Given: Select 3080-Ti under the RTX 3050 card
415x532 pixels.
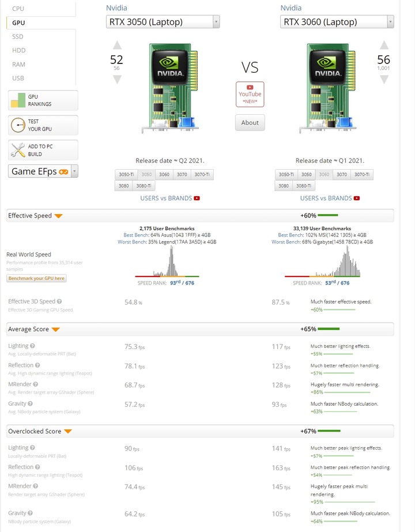Looking at the screenshot, I should [x=144, y=186].
